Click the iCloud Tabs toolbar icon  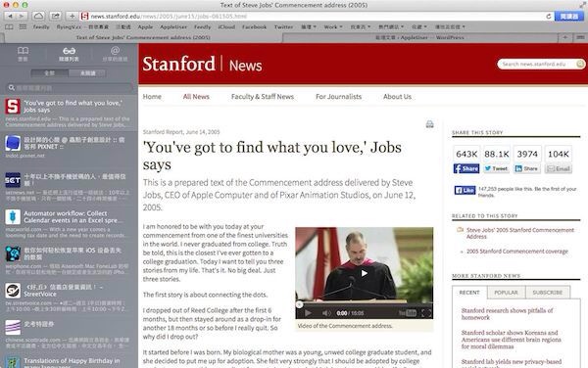pos(38,16)
